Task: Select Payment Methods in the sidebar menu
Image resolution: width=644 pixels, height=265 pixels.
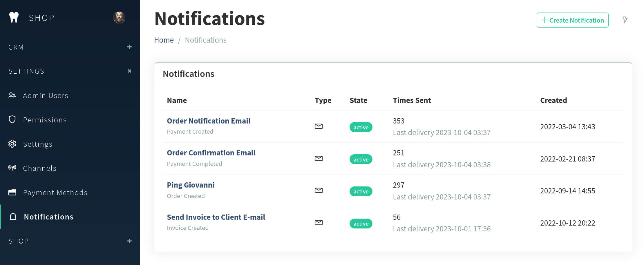Action: [x=55, y=192]
